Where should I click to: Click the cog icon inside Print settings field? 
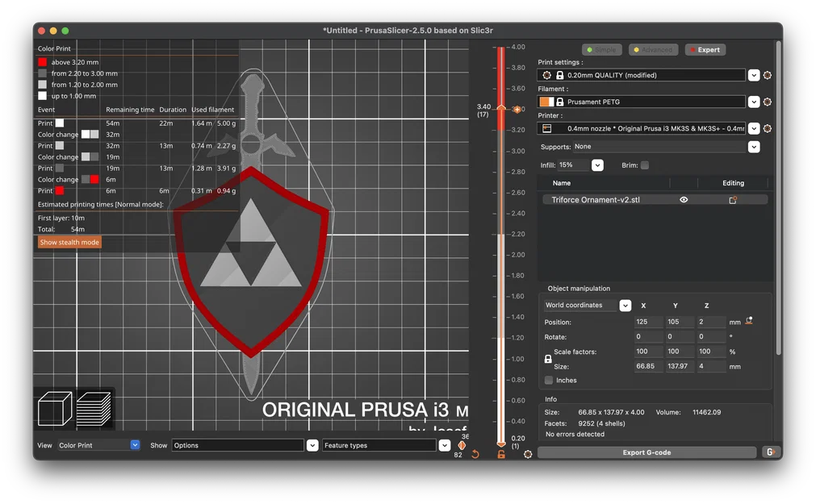(546, 76)
